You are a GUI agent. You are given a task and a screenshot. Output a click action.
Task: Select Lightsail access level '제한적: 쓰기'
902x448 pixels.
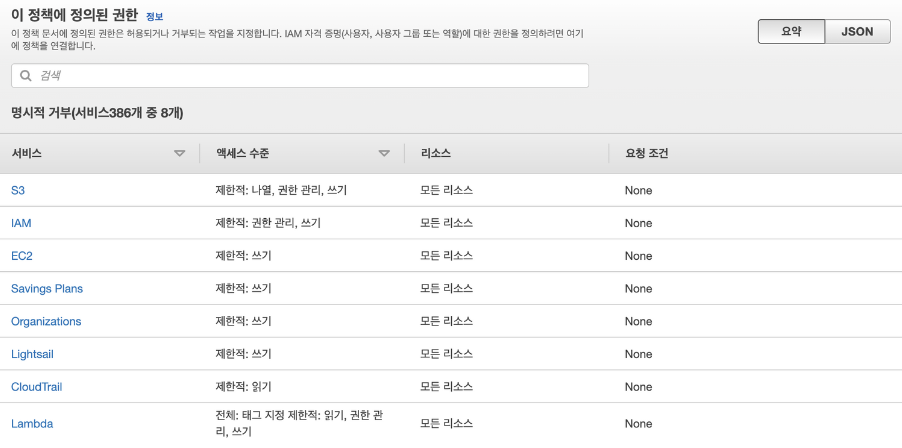243,354
